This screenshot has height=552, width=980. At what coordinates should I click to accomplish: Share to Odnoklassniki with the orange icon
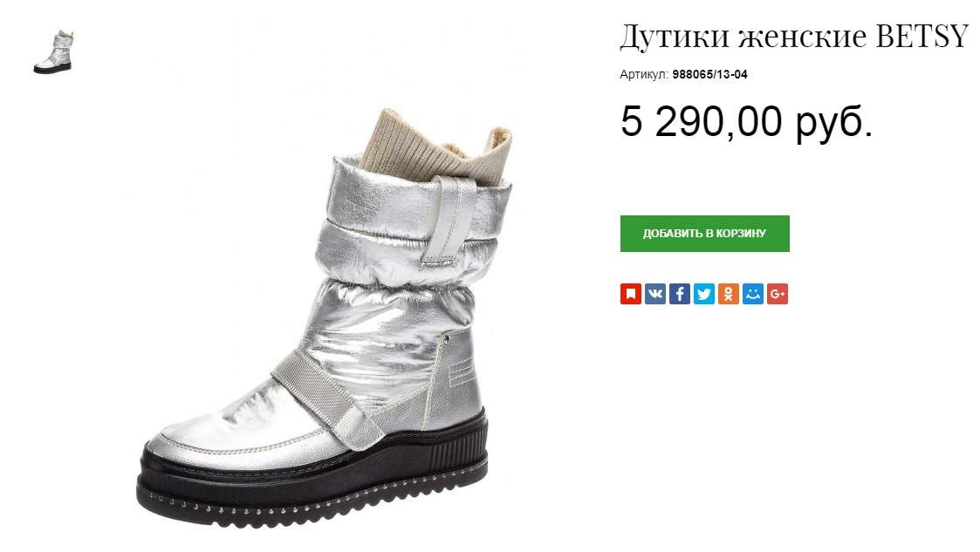(728, 294)
